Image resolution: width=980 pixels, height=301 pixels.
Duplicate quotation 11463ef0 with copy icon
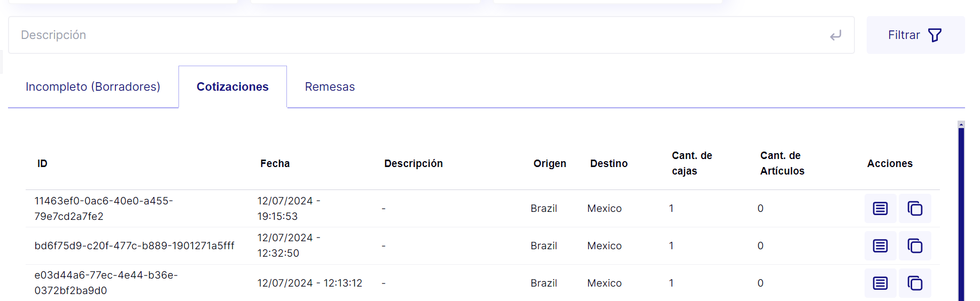point(915,208)
